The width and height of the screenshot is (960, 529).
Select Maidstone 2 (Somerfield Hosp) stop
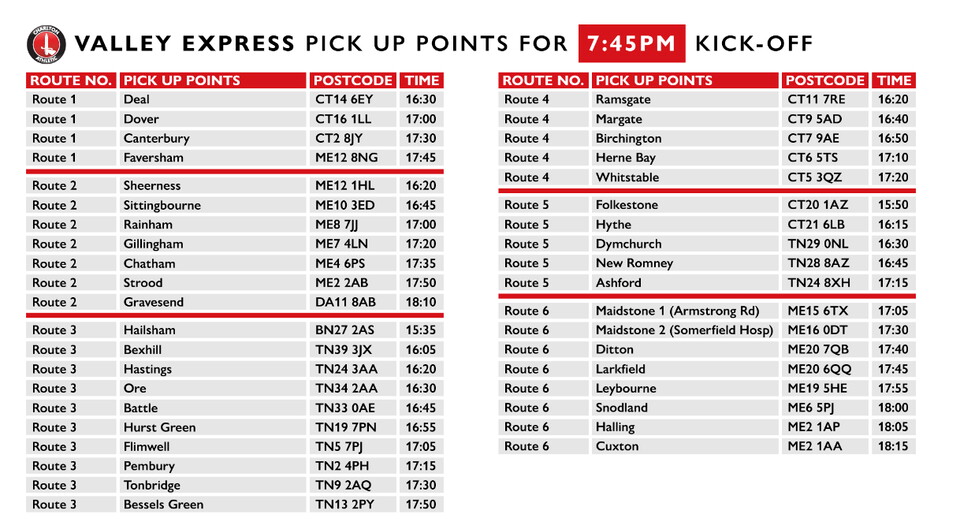[684, 330]
